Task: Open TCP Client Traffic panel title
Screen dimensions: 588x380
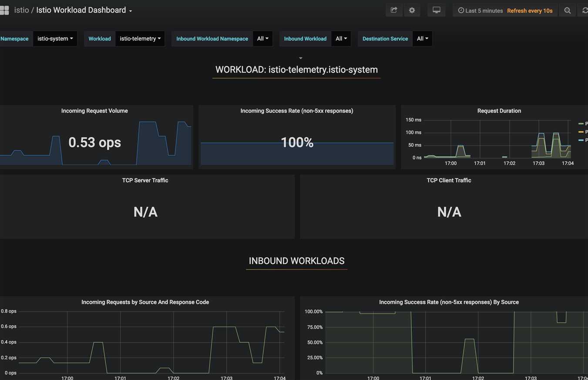Action: [x=449, y=180]
